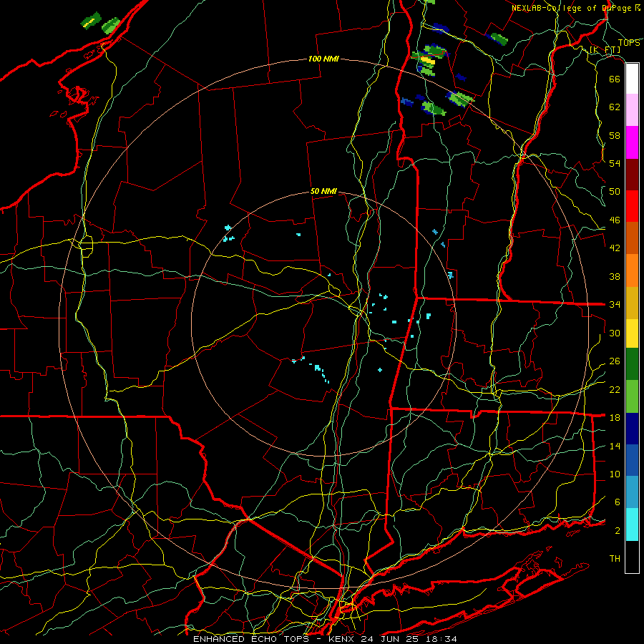644x644 pixels.
Task: Click the "38" legend value
Action: coord(615,276)
